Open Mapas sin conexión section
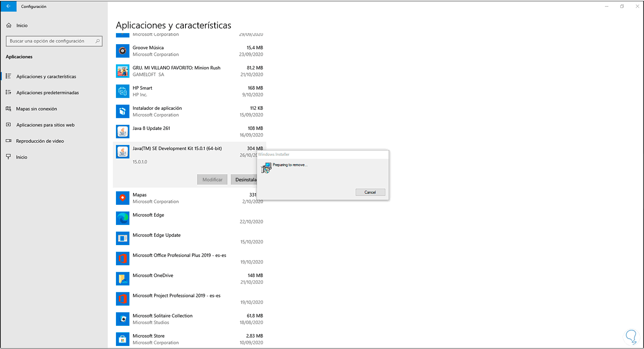The image size is (644, 349). pos(36,109)
